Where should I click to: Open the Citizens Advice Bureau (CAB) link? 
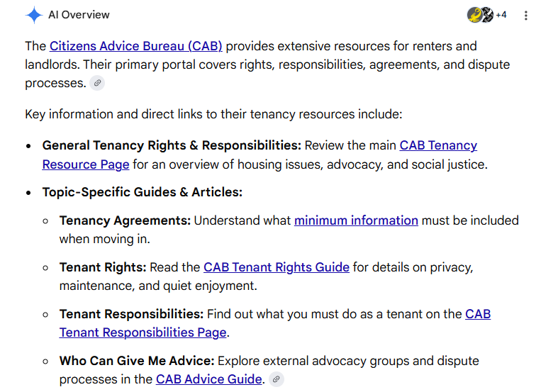point(135,46)
